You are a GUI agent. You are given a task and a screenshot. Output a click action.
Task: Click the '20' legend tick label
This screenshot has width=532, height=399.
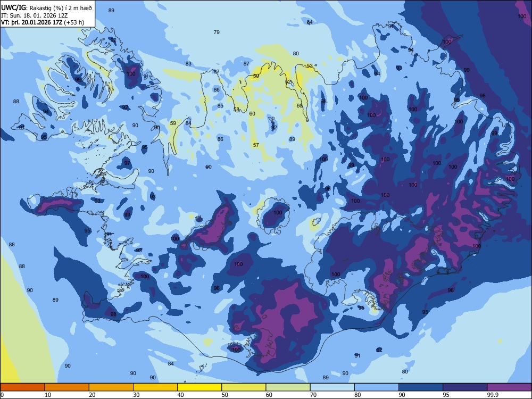coord(92,395)
